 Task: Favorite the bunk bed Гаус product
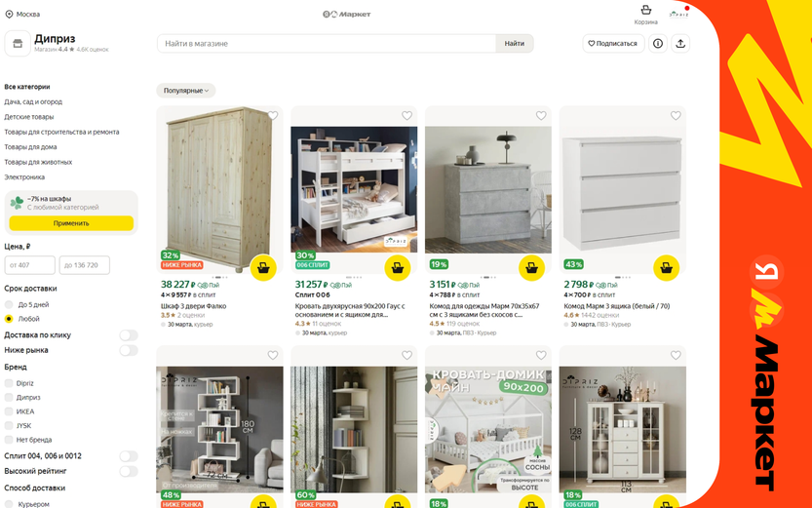(x=407, y=115)
